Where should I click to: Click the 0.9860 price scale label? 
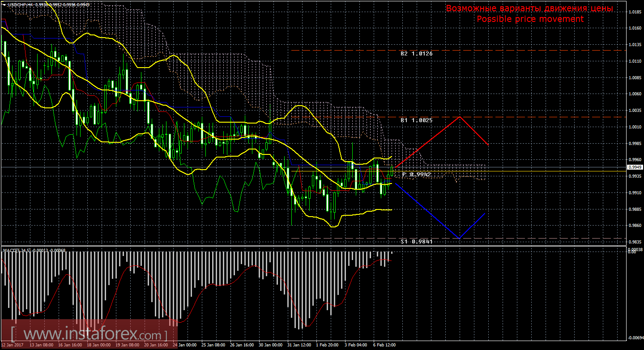click(635, 226)
